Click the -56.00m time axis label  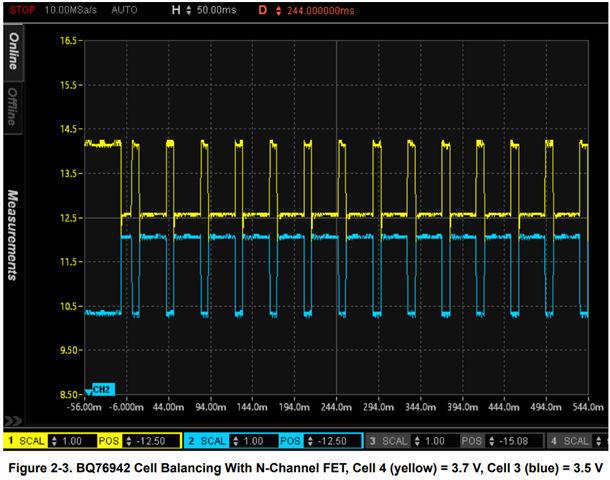coord(84,407)
